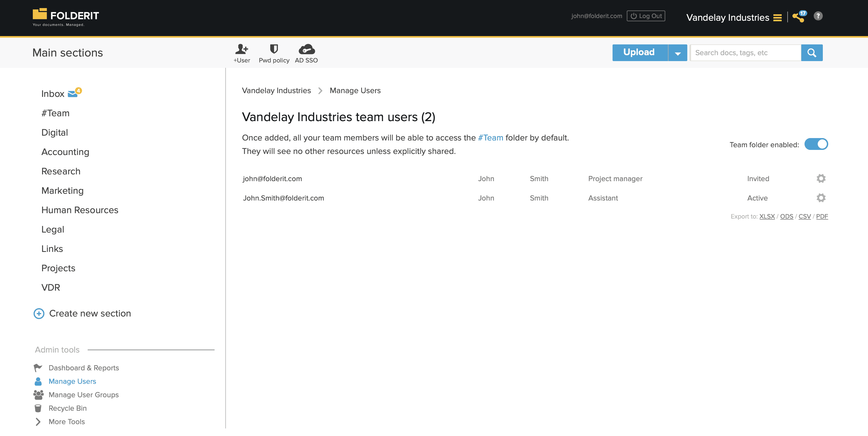Add a new user with +User icon
868x436 pixels.
[241, 49]
